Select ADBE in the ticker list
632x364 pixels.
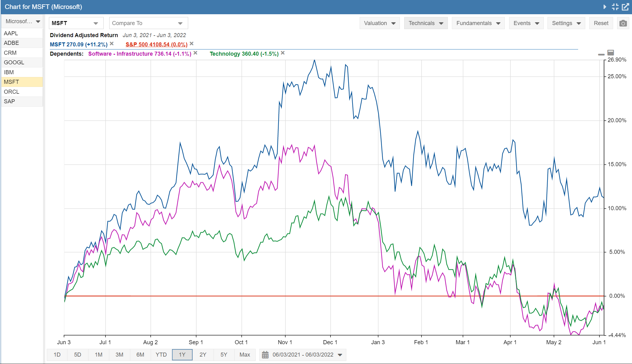[22, 43]
